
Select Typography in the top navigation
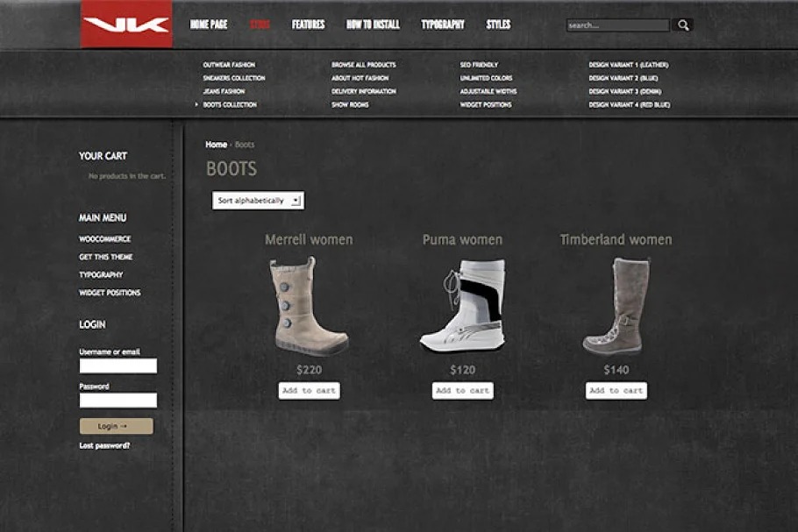tap(443, 25)
